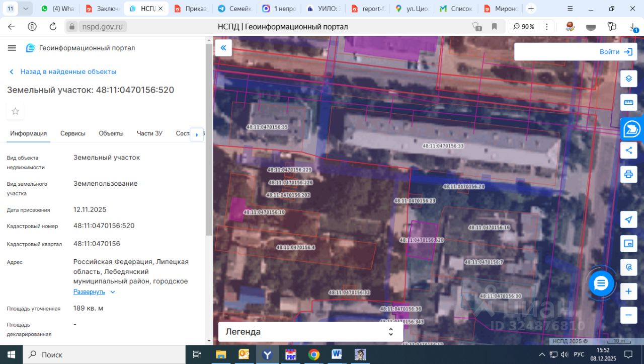This screenshot has height=364, width=644.
Task: Switch to the Список Gmail tab
Action: tap(456, 9)
